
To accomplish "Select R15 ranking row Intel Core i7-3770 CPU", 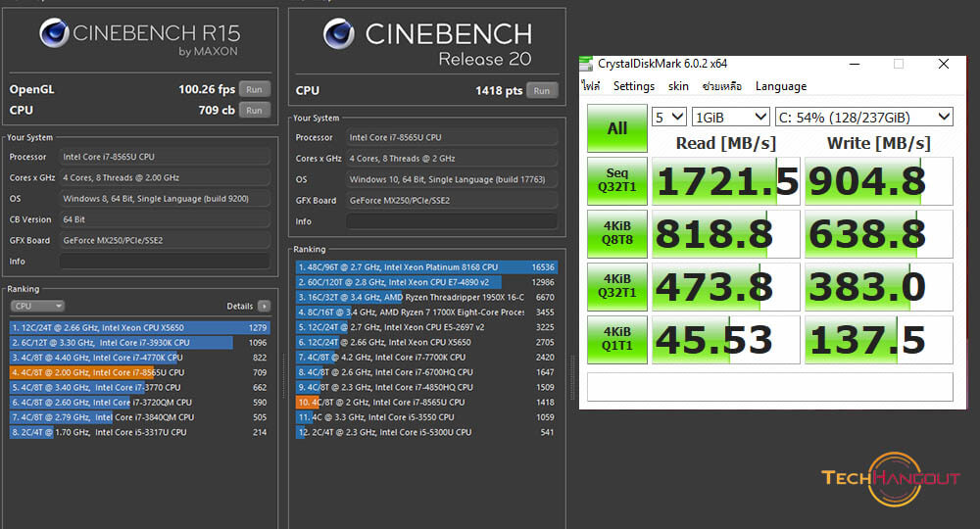I will [139, 387].
